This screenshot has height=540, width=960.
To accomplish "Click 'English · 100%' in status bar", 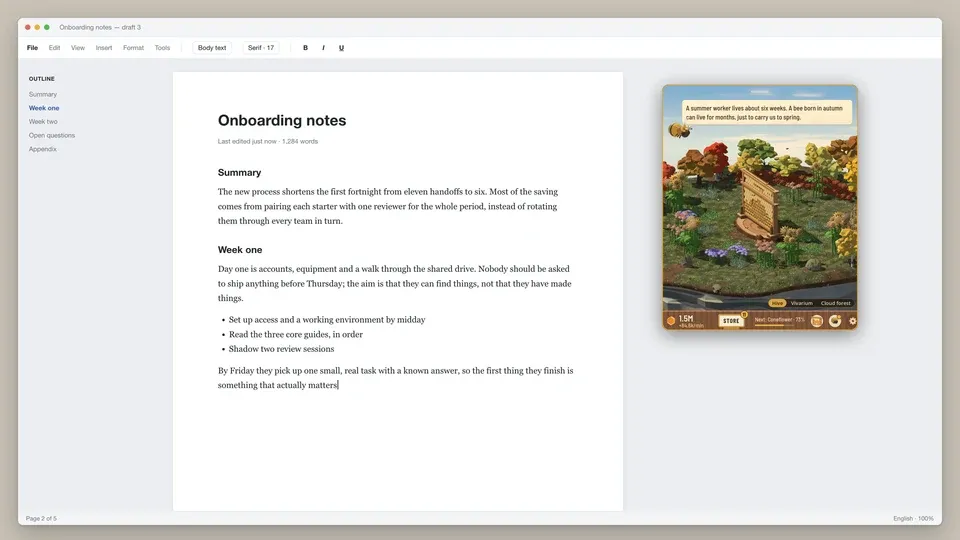I will (x=913, y=519).
